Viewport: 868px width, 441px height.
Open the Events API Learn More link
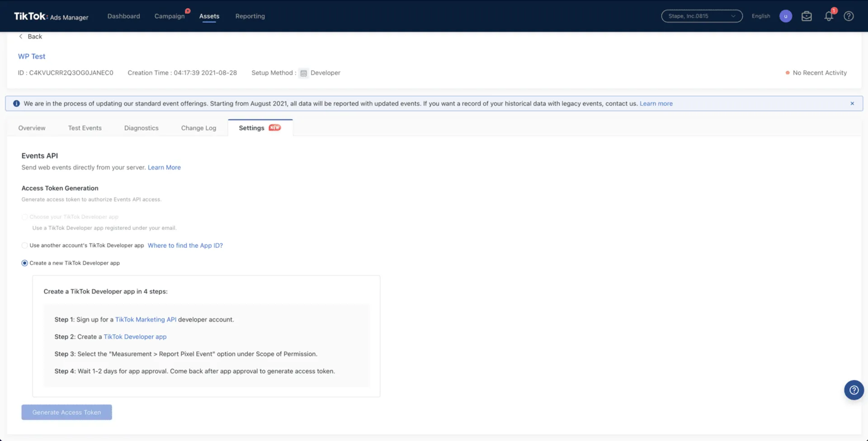(164, 167)
